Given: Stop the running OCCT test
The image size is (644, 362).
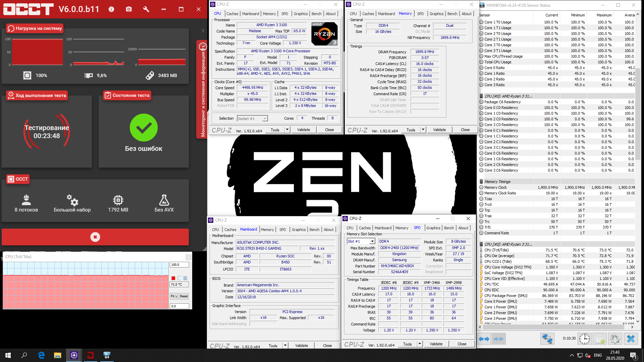Looking at the screenshot, I should [x=95, y=237].
